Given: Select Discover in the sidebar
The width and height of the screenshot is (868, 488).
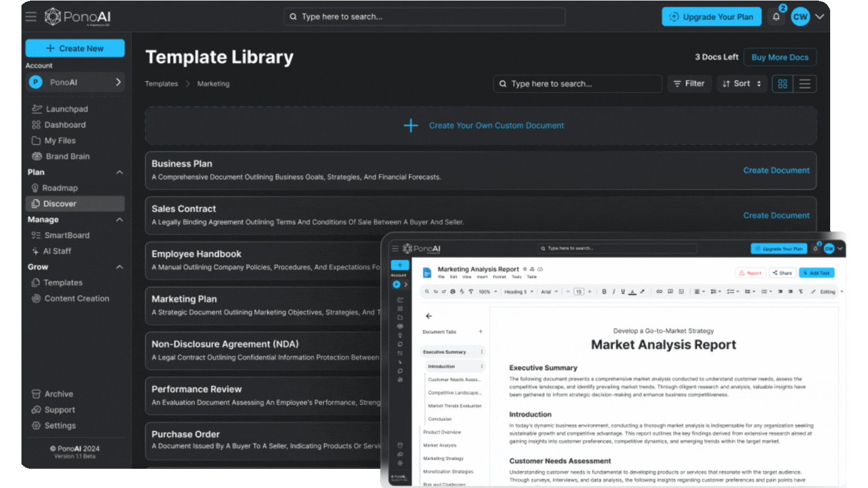Looking at the screenshot, I should (x=59, y=204).
